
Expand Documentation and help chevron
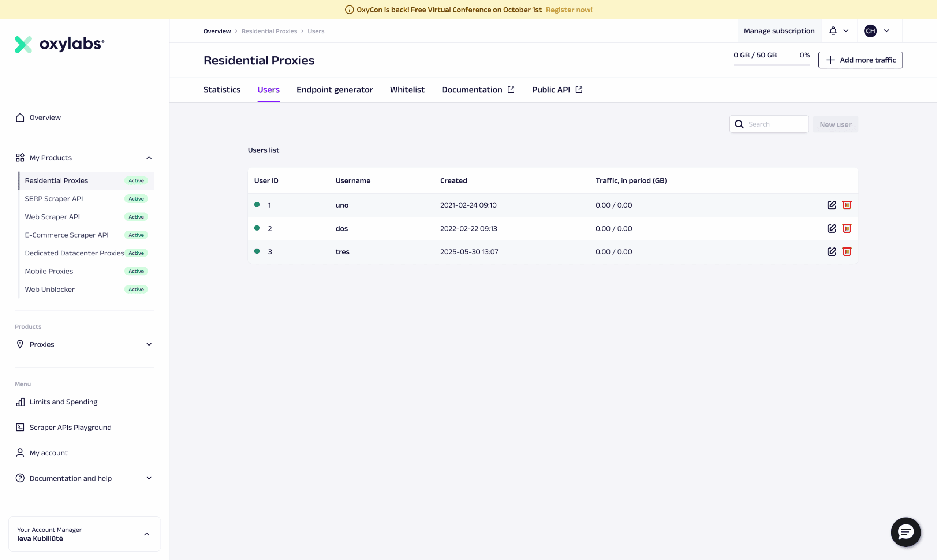pos(149,478)
